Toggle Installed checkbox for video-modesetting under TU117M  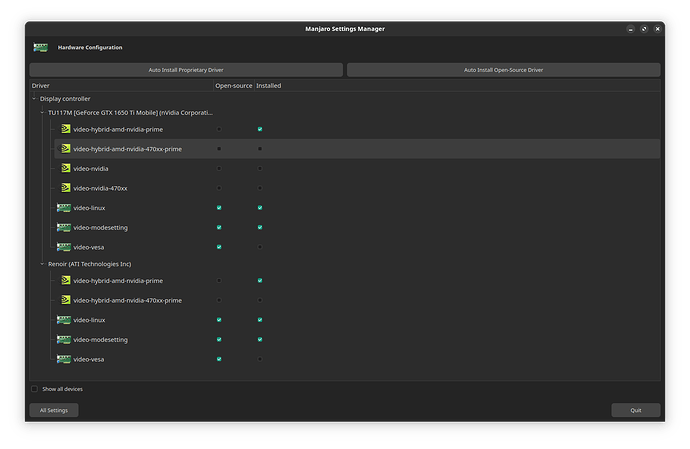pos(260,227)
